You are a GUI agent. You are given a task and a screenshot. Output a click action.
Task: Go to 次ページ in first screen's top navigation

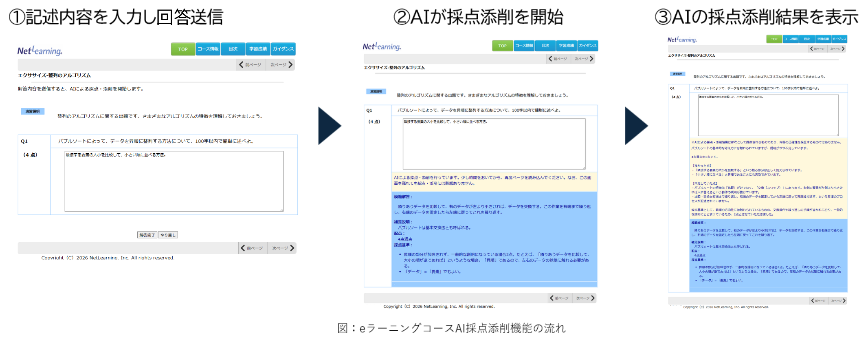click(281, 64)
